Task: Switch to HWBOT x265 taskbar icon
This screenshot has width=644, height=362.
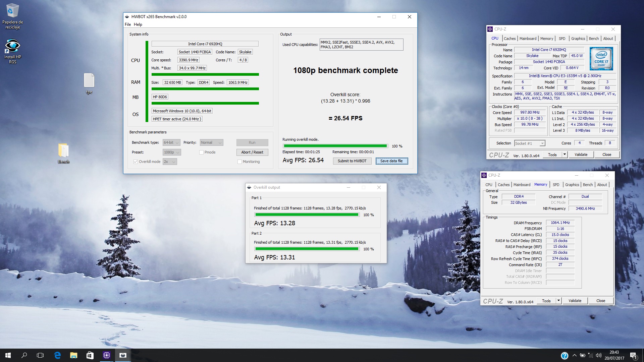Action: pyautogui.click(x=123, y=355)
